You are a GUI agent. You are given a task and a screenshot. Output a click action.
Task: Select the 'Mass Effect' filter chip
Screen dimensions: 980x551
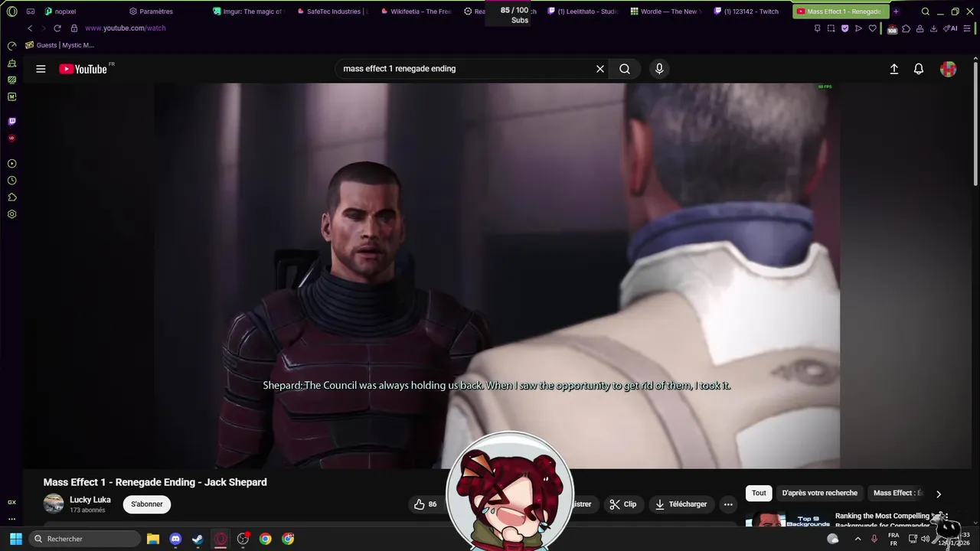(x=898, y=493)
